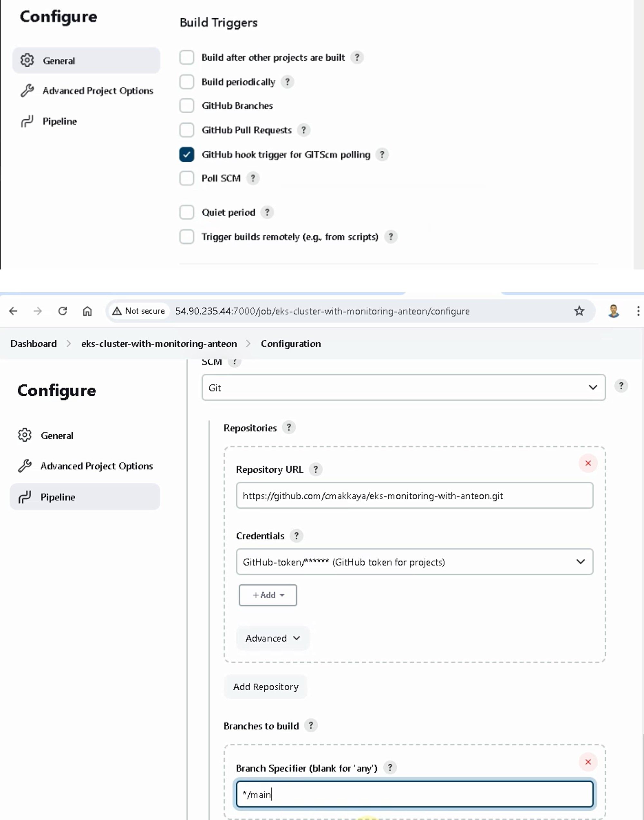Viewport: 644px width, 820px height.
Task: Go back using browser back arrow
Action: click(x=13, y=311)
